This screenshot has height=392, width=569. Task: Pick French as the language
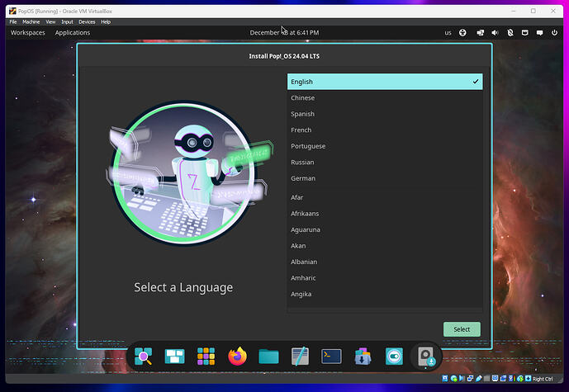coord(385,130)
